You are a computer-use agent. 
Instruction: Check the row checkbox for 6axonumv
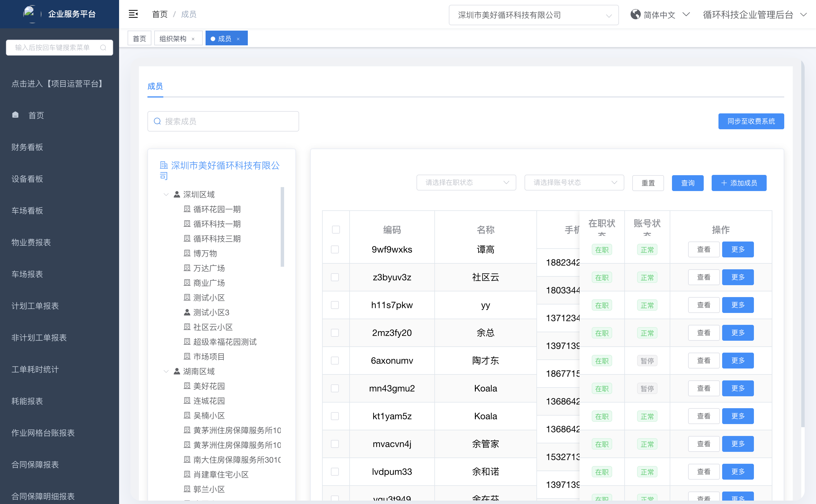pyautogui.click(x=335, y=361)
